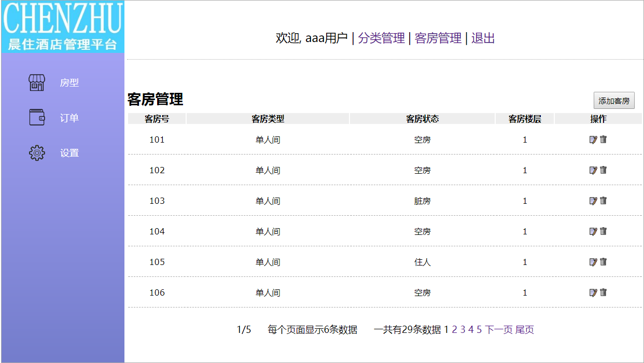The width and height of the screenshot is (644, 363).
Task: Open the 分类管理 link
Action: (x=381, y=38)
